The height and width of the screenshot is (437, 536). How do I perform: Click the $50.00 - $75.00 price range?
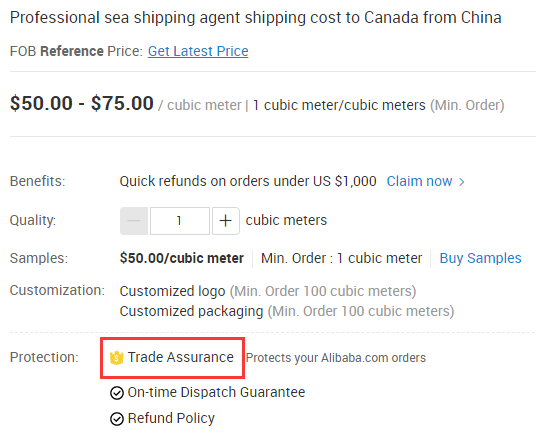pyautogui.click(x=82, y=103)
